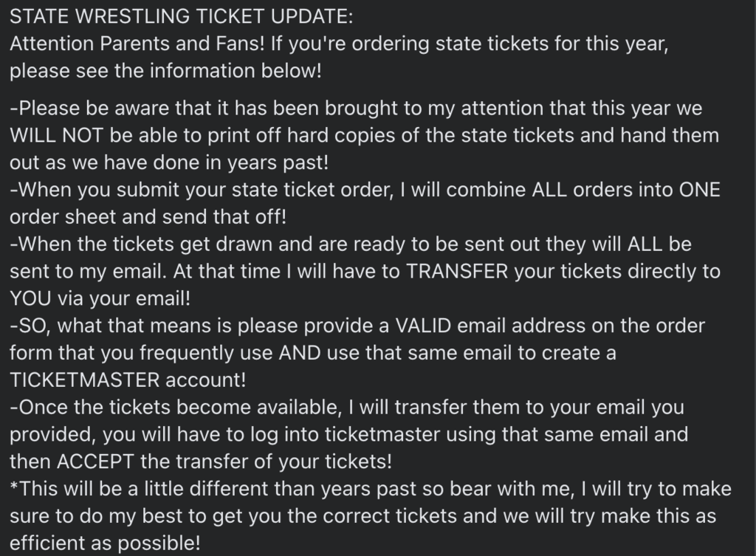Viewport: 756px width, 556px height.
Task: Click the capitalized word ONE
Action: [x=700, y=190]
